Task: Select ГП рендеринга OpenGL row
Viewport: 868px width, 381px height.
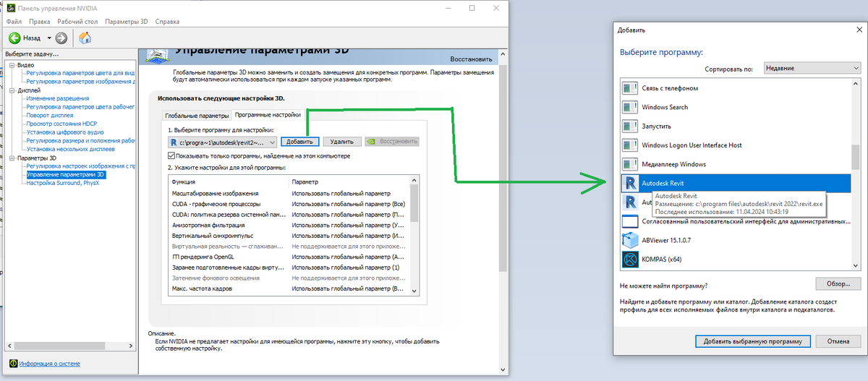Action: pos(288,257)
